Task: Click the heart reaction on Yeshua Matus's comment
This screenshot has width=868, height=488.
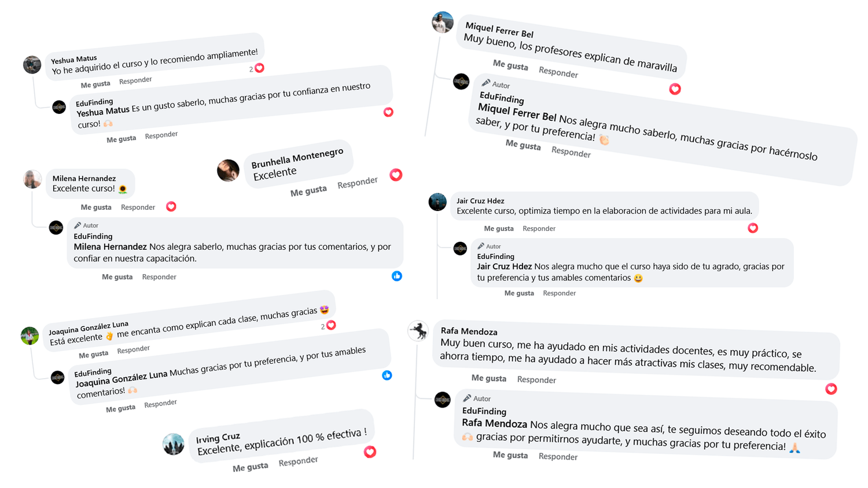Action: pos(259,68)
